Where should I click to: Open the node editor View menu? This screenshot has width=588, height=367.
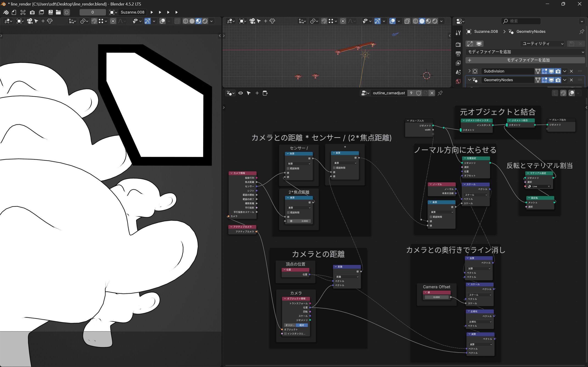coord(240,93)
